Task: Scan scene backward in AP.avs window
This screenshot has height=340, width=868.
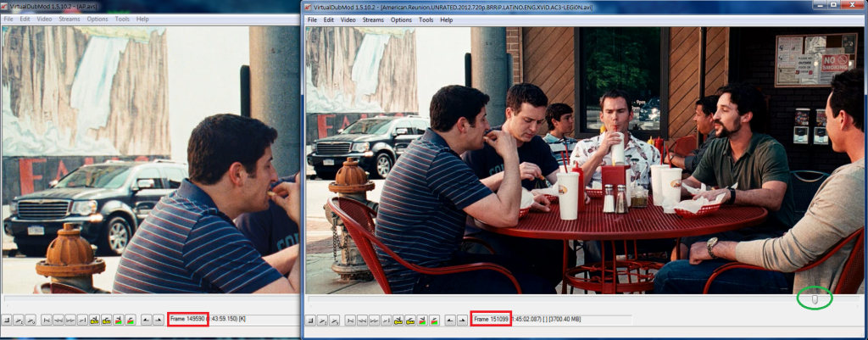Action: [x=118, y=320]
